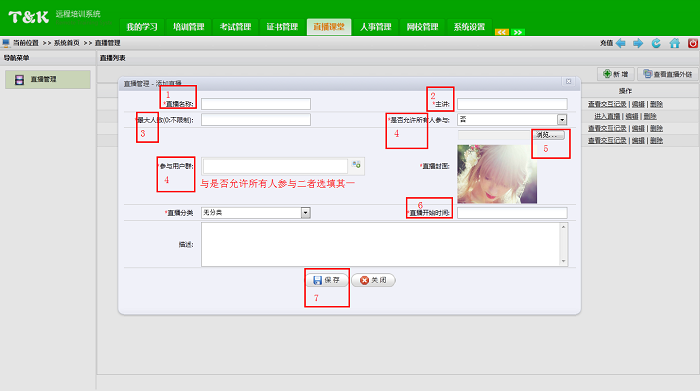Focus the 直播名称 input field
The width and height of the screenshot is (700, 391).
pyautogui.click(x=256, y=104)
